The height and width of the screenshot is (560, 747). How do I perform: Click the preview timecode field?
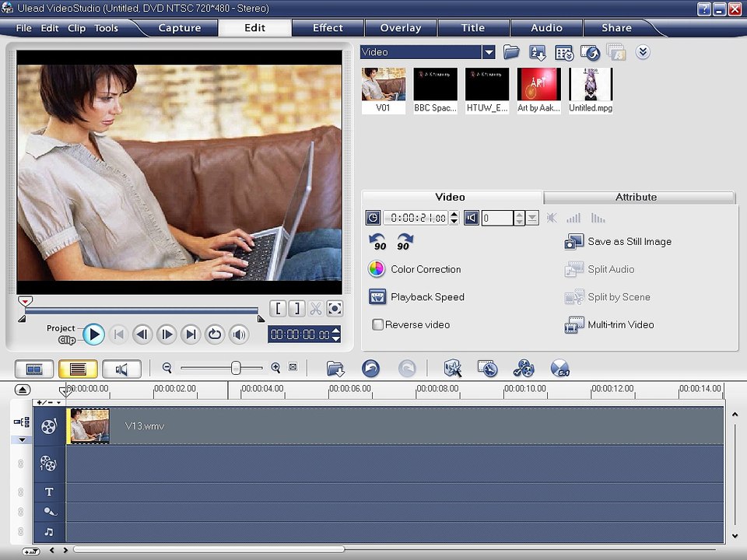(x=300, y=334)
